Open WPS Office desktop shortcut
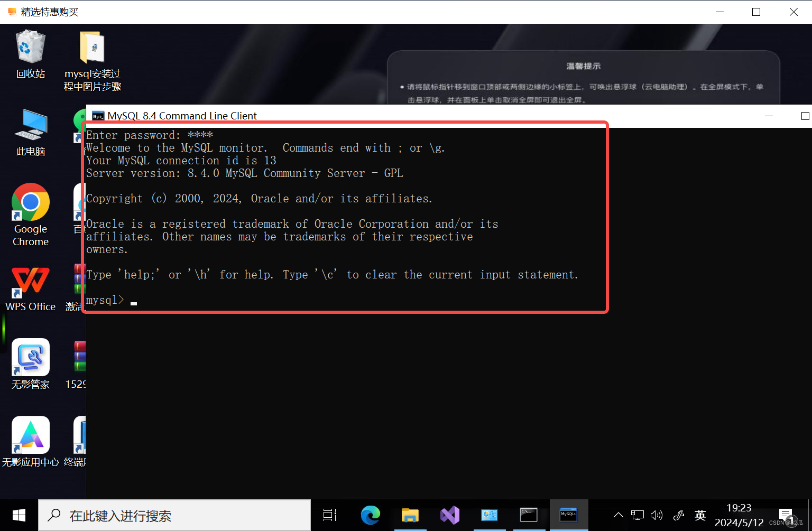Image resolution: width=812 pixels, height=531 pixels. [31, 288]
